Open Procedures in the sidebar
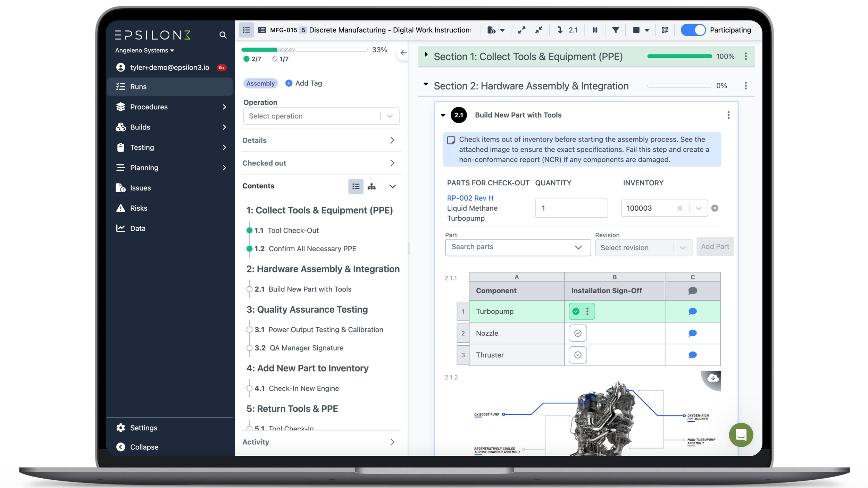Screen dimensions: 868x488 170,107
